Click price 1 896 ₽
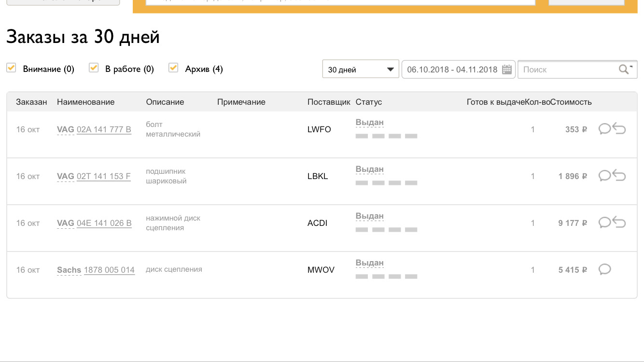Image resolution: width=644 pixels, height=362 pixels. 573,176
